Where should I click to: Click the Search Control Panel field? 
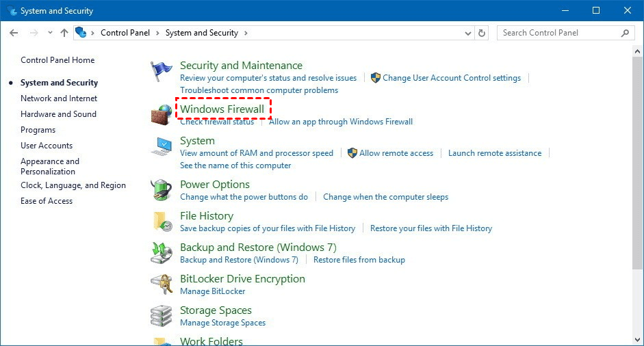(560, 33)
